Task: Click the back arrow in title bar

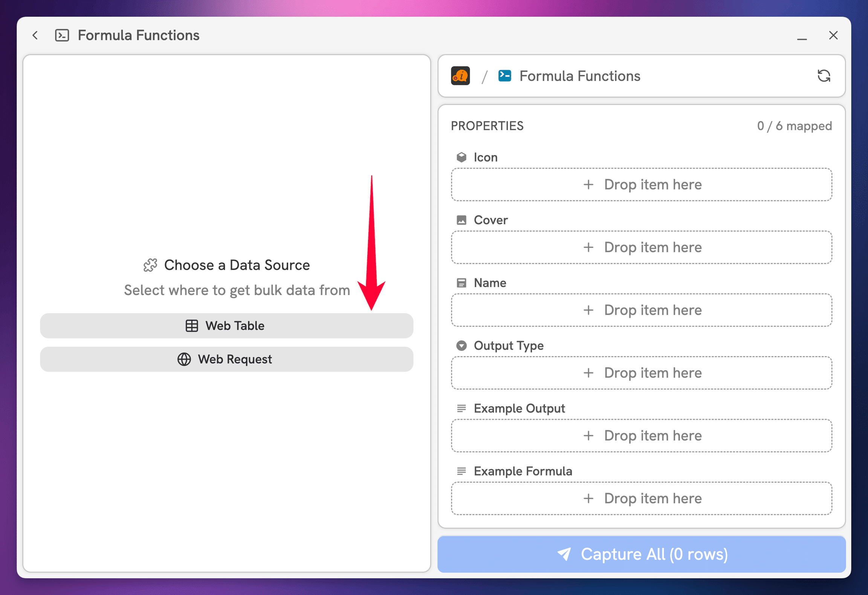Action: tap(35, 35)
